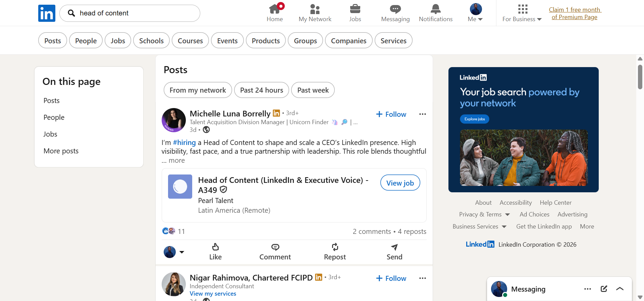Image resolution: width=644 pixels, height=301 pixels.
Task: Filter results by Groups
Action: [305, 41]
